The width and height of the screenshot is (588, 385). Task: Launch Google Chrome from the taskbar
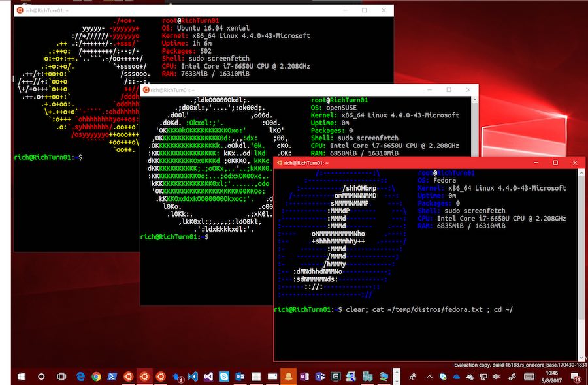pos(96,377)
